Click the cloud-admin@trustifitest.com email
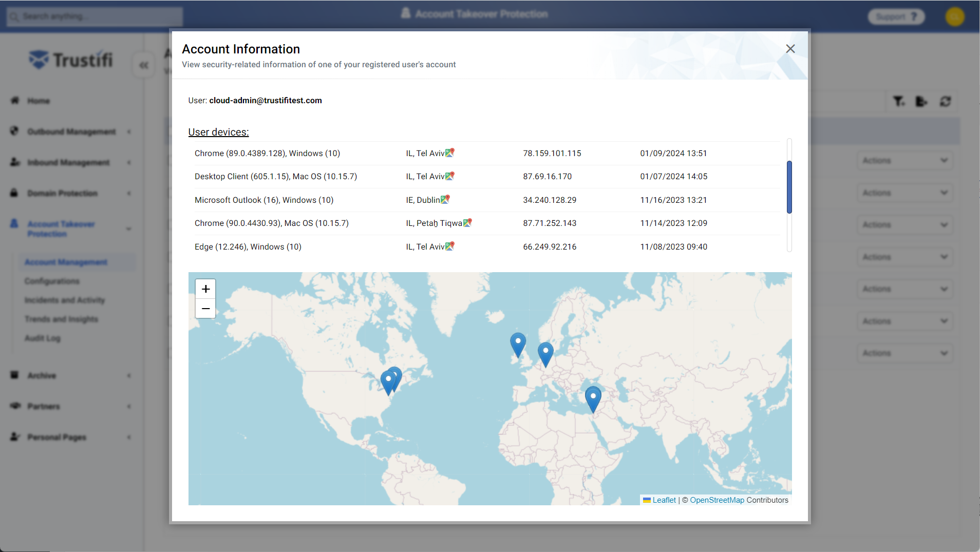The width and height of the screenshot is (980, 552). (266, 100)
